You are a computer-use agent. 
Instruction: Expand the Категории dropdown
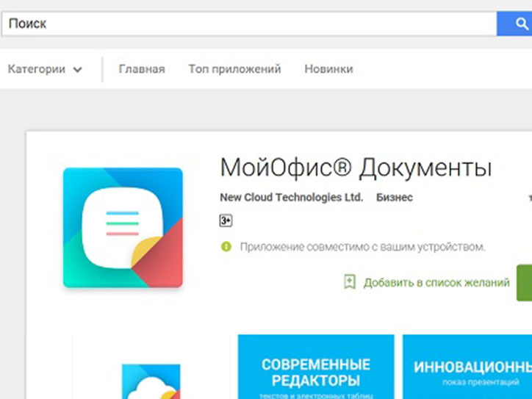(x=45, y=69)
